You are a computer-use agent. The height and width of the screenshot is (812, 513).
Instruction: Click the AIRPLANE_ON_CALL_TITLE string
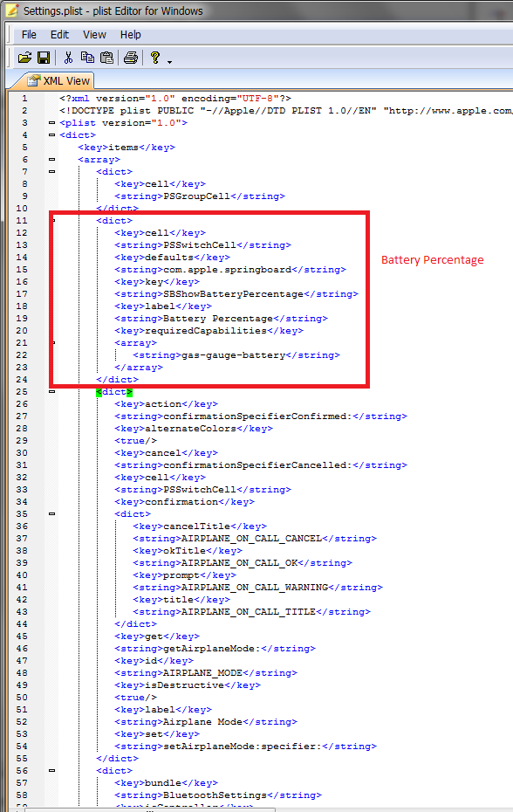pos(249,611)
